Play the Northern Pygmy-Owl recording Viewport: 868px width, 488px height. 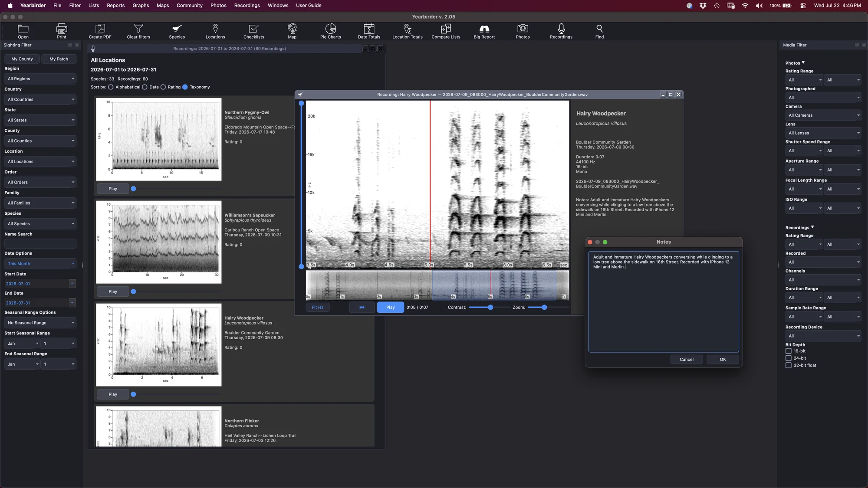click(113, 189)
